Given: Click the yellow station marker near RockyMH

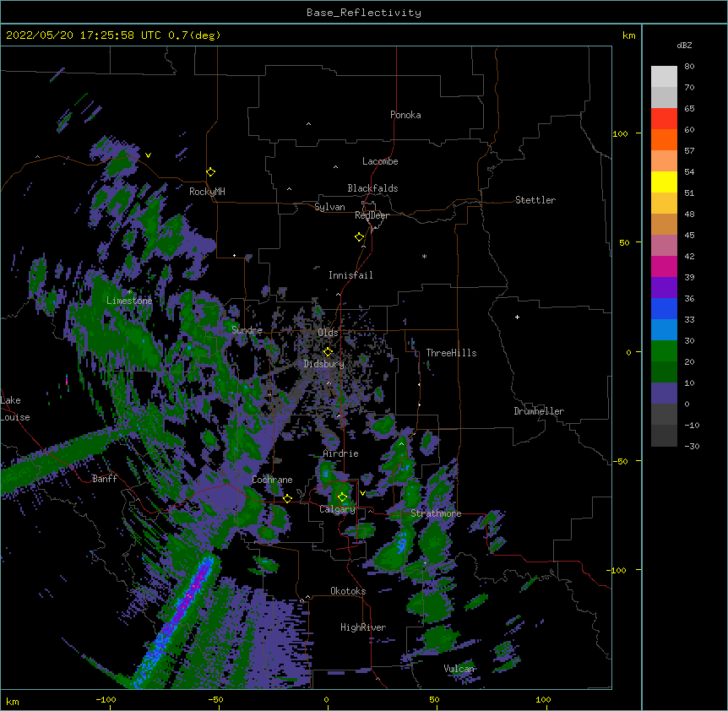Looking at the screenshot, I should (x=210, y=172).
